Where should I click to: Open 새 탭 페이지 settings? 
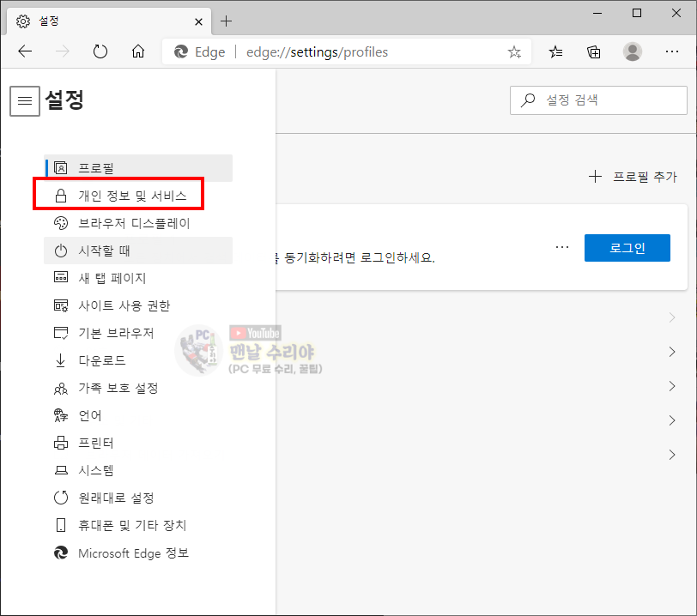138,278
